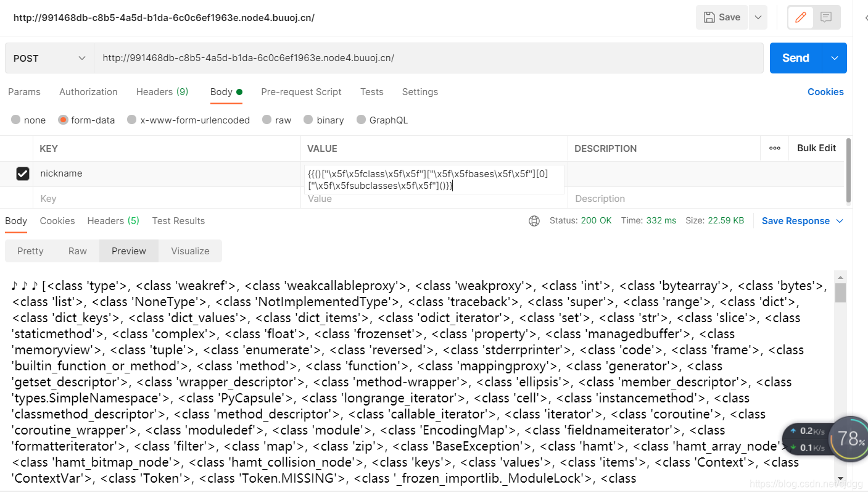Select the GraphQL radio button

tap(360, 120)
